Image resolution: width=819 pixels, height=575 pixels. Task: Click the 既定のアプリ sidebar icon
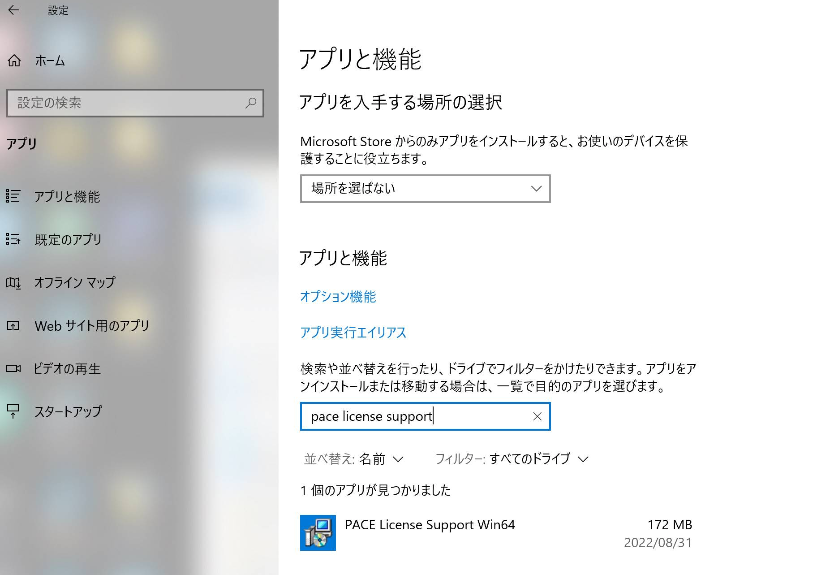(x=13, y=239)
